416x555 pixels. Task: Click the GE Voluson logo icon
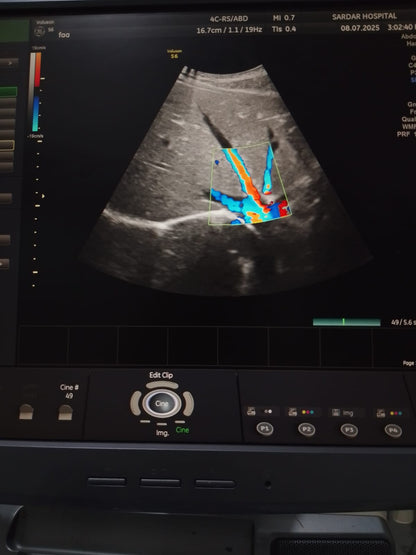[39, 32]
